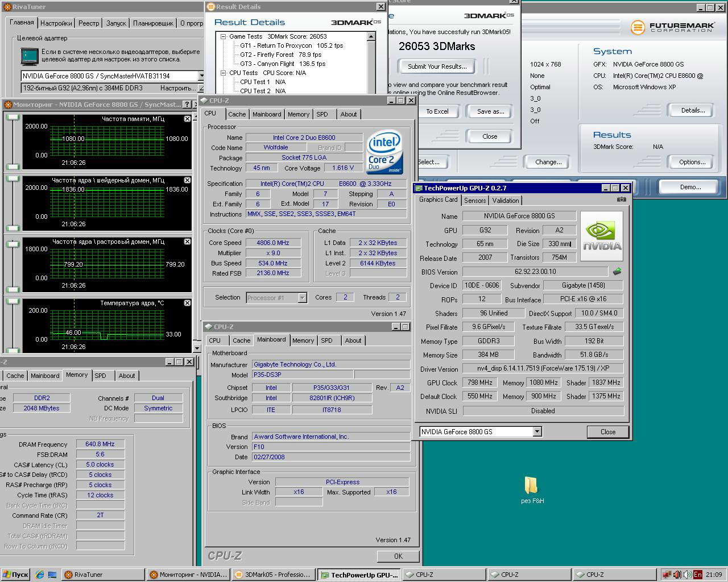The height and width of the screenshot is (582, 728).
Task: Adjust memory frequency graph upper slider handle
Action: click(12, 118)
